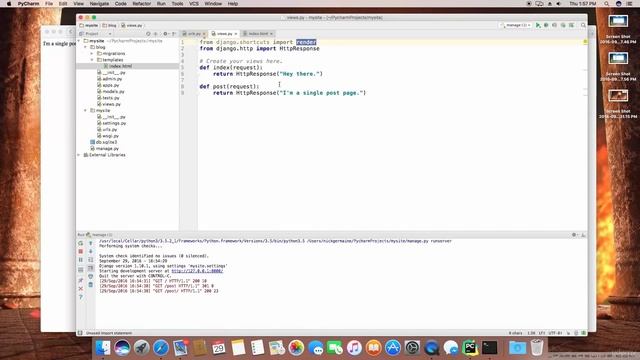This screenshot has width=640, height=360.
Task: Switch to the urls.py editor tab
Action: tap(194, 34)
